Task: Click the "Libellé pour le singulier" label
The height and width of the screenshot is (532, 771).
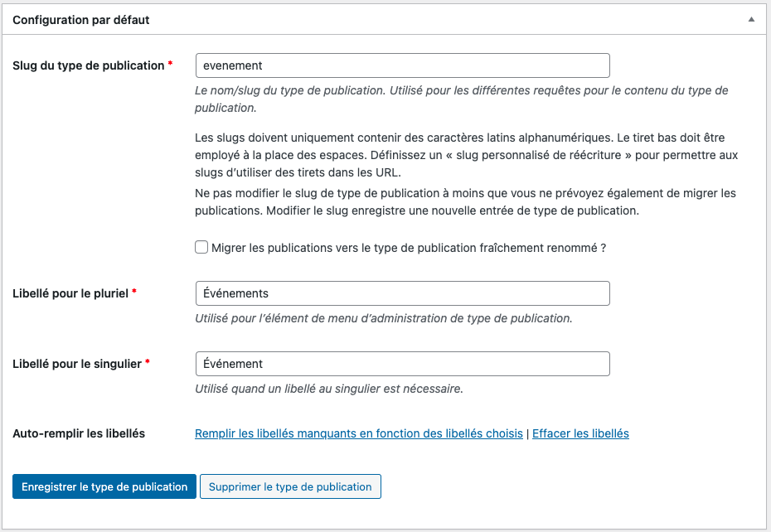Action: (x=77, y=364)
